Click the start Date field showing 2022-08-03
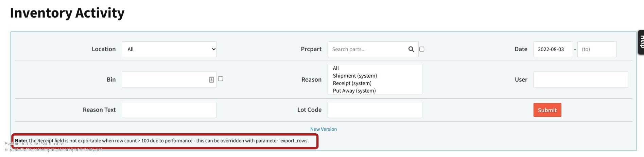The image size is (644, 157). (x=553, y=49)
